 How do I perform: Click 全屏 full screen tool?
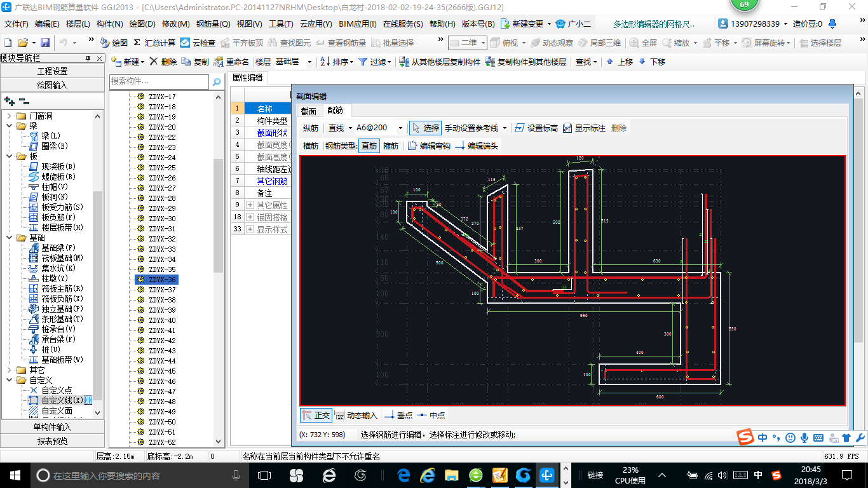tap(643, 43)
